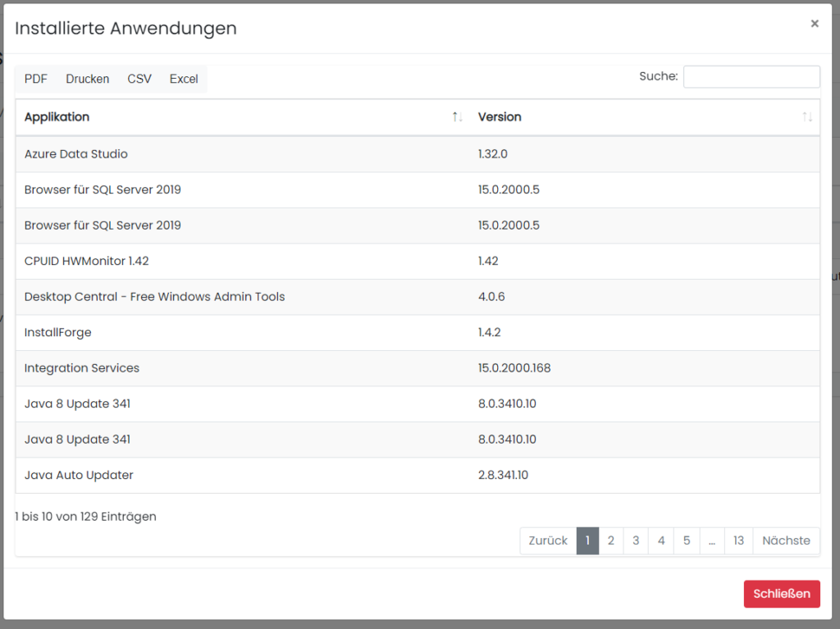
Task: Focus the Suche search field
Action: pos(751,77)
